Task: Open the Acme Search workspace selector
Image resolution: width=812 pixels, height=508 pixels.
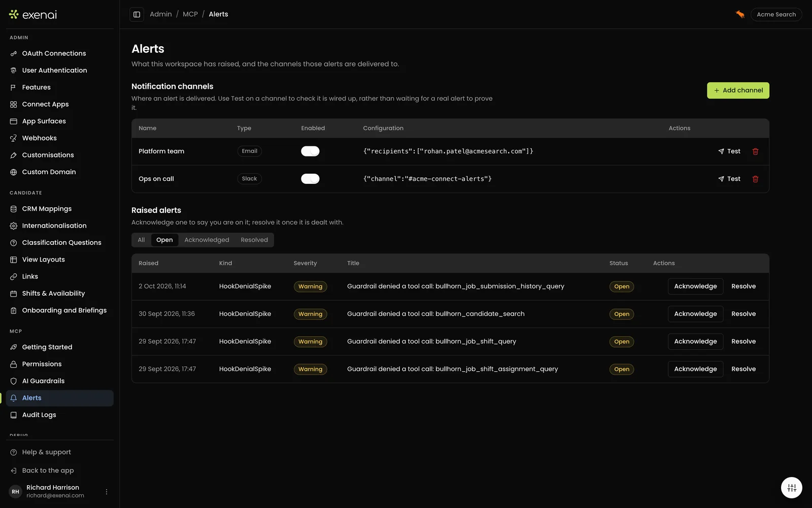Action: click(x=776, y=14)
